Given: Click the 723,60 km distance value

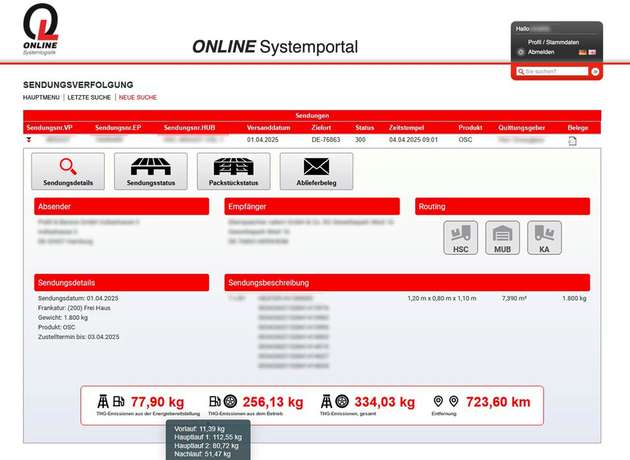Looking at the screenshot, I should 498,402.
